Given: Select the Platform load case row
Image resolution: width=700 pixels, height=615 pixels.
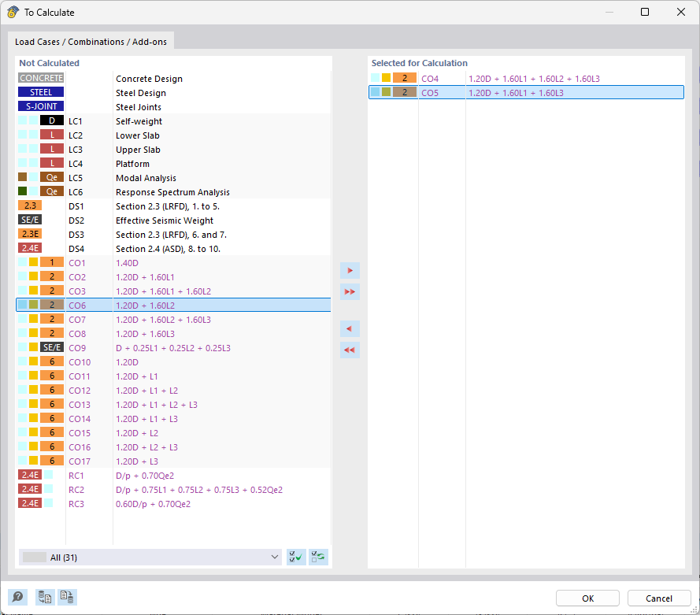Looking at the screenshot, I should pyautogui.click(x=174, y=164).
